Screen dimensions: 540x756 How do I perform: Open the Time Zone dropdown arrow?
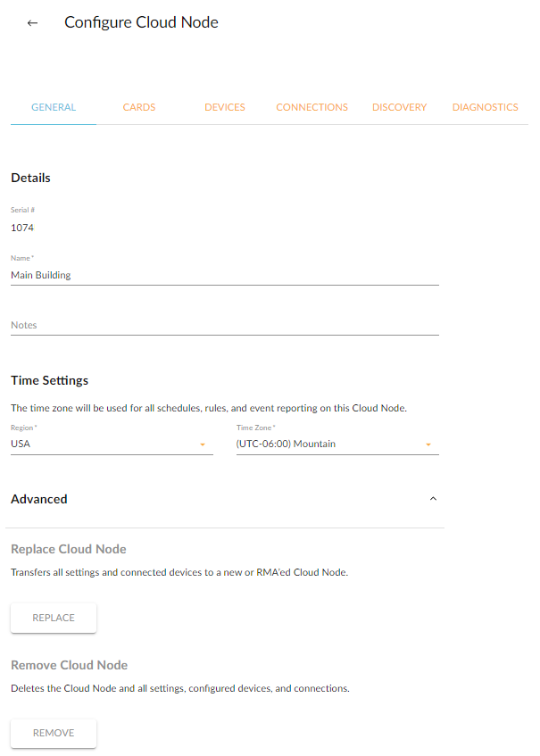pos(428,444)
